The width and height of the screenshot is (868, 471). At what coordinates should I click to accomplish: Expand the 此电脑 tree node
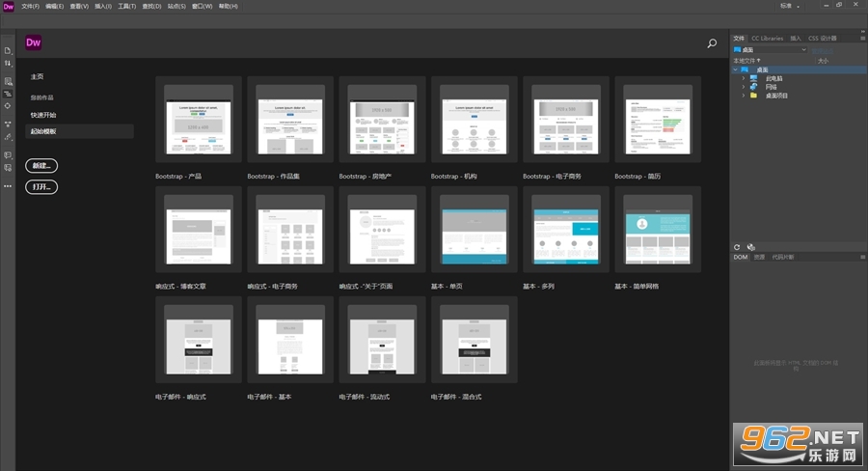(x=744, y=79)
